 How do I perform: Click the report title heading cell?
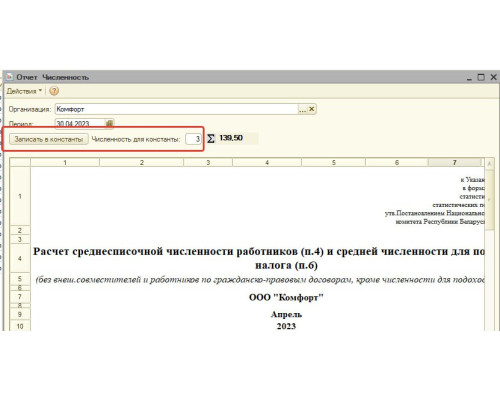coord(258,258)
